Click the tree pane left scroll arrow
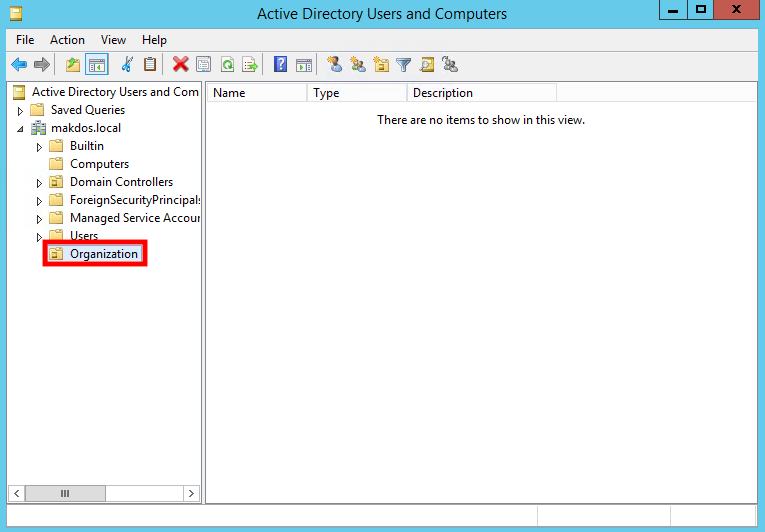 point(17,493)
